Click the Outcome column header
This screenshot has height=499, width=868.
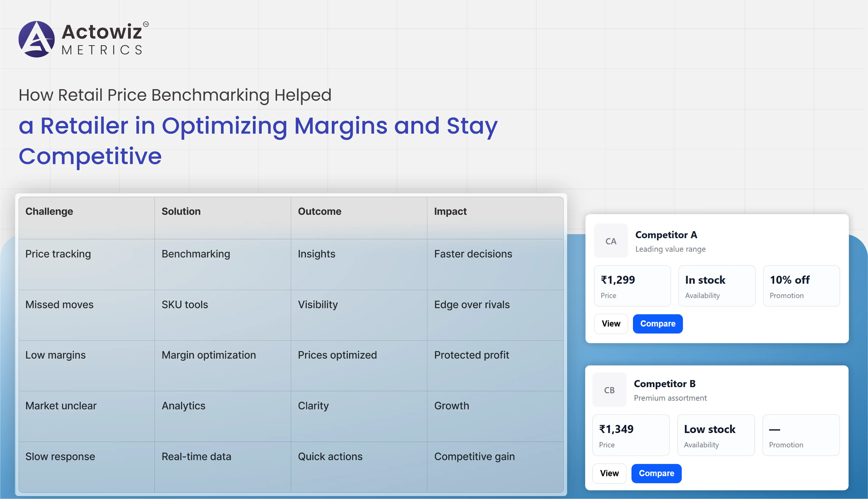[x=319, y=211]
